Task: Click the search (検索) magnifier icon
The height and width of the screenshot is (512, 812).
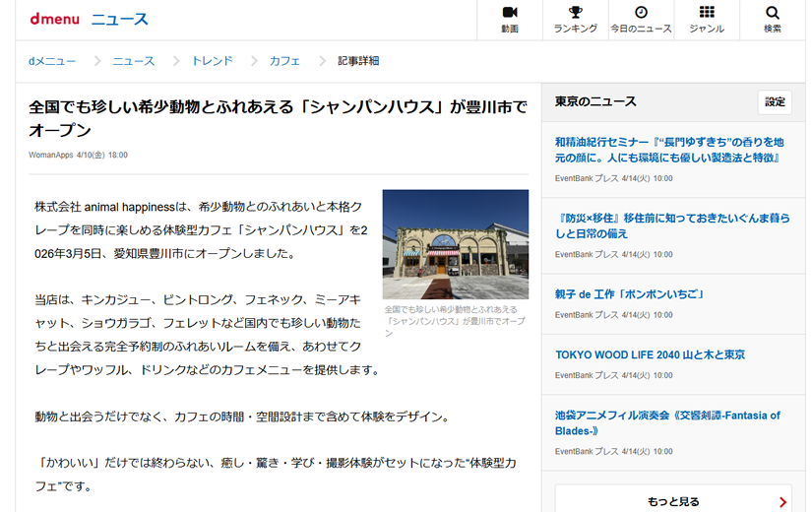Action: click(x=773, y=13)
